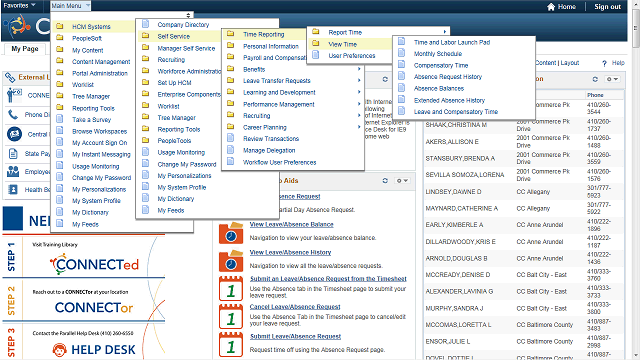
Task: Select Monthly Schedule menu item
Action: click(x=438, y=54)
